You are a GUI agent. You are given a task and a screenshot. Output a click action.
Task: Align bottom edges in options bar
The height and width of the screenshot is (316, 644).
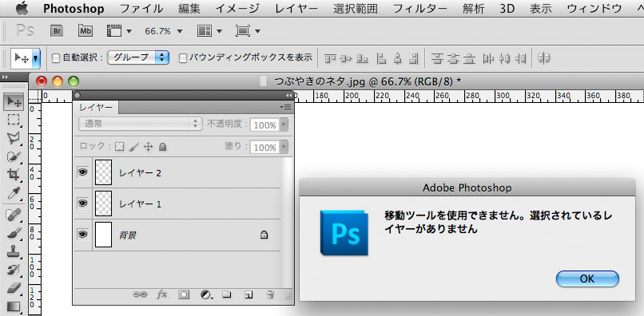[x=362, y=59]
